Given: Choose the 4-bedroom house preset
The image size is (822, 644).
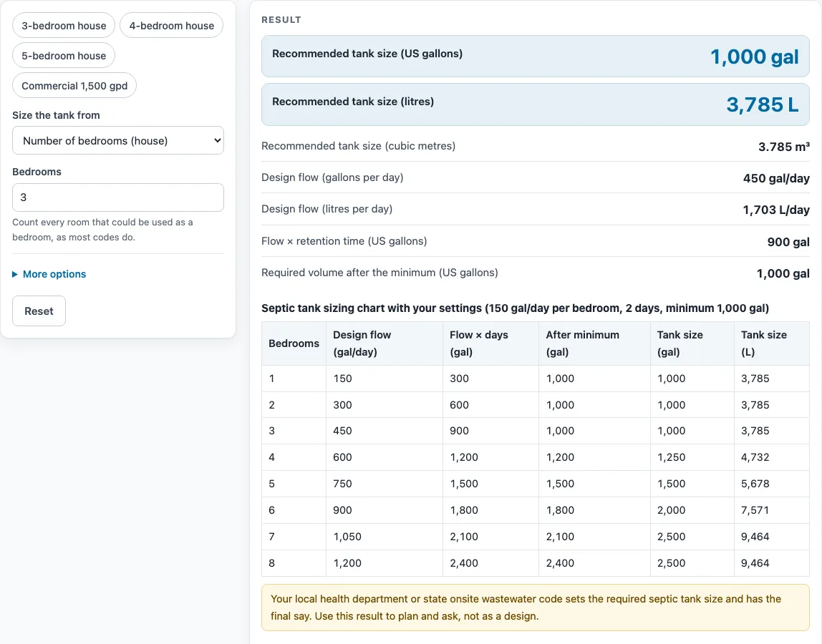Looking at the screenshot, I should (x=171, y=26).
